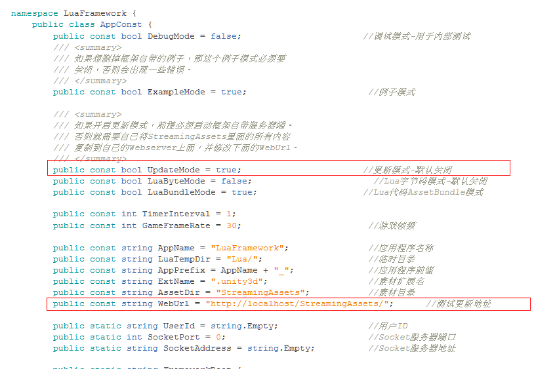The width and height of the screenshot is (553, 370).
Task: Click the 'UpdateMode' constant name
Action: pos(173,170)
